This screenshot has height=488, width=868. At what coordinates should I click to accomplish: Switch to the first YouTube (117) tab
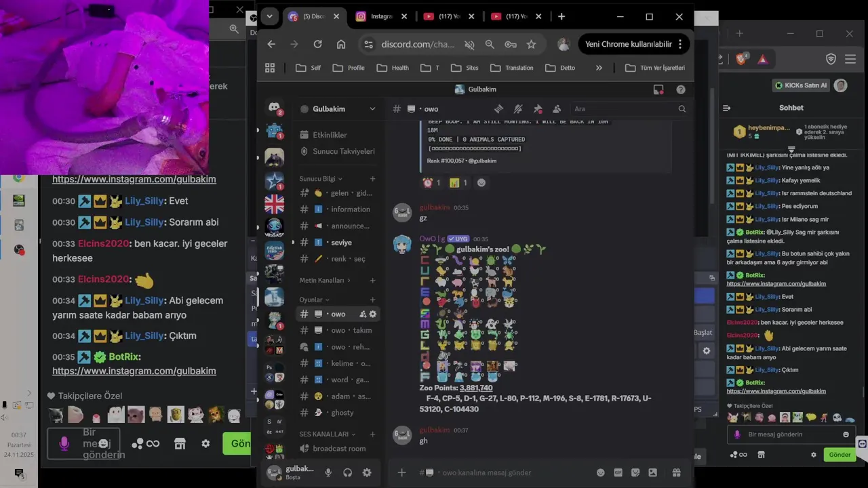tap(448, 16)
